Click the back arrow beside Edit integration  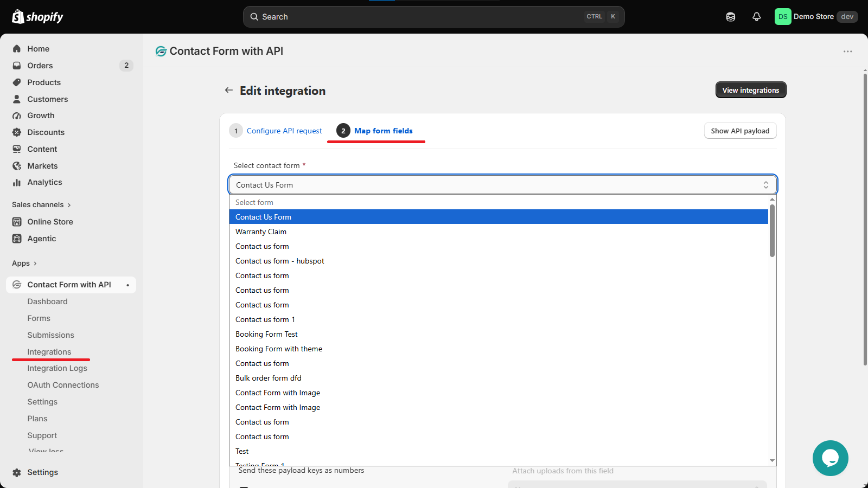click(x=229, y=90)
